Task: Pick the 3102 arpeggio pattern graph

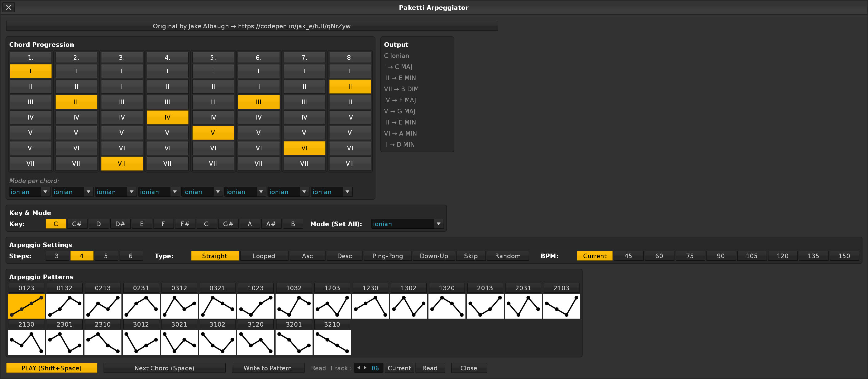Action: 217,342
